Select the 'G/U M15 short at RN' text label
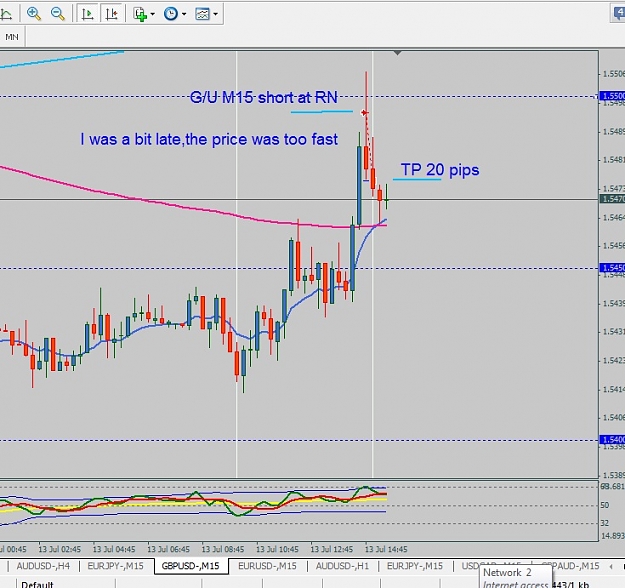Viewport: 625px width, 588px height. pos(263,97)
